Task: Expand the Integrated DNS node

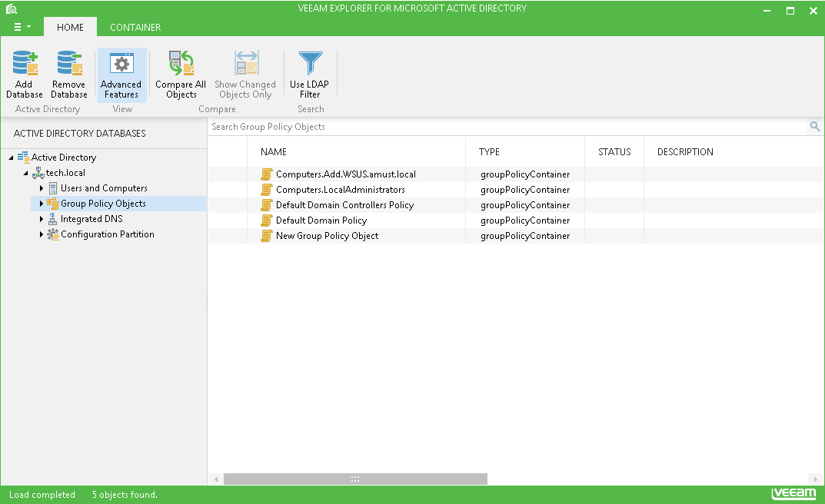Action: tap(42, 219)
